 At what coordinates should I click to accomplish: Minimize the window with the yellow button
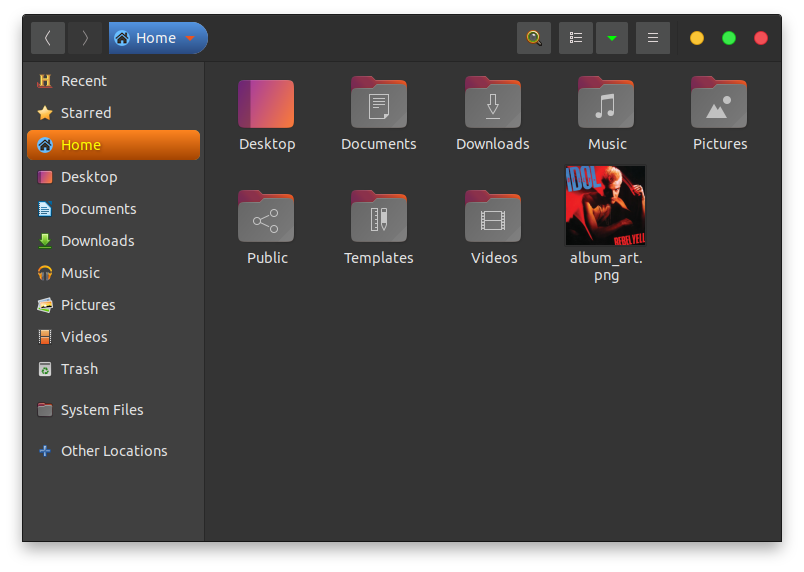tap(697, 38)
